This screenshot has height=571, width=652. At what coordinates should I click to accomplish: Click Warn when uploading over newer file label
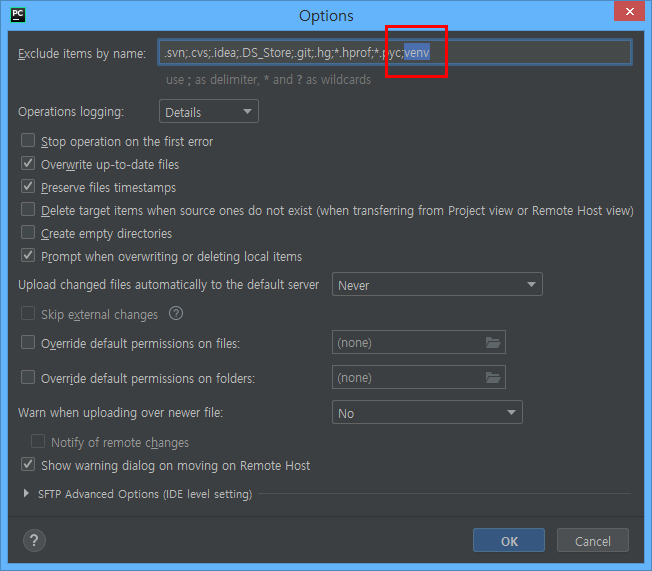[x=121, y=413]
